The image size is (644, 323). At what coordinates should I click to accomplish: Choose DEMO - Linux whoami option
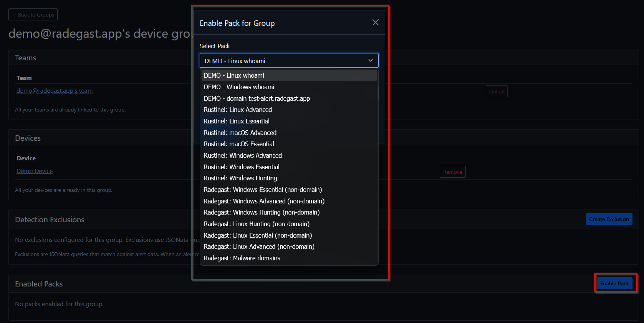289,75
